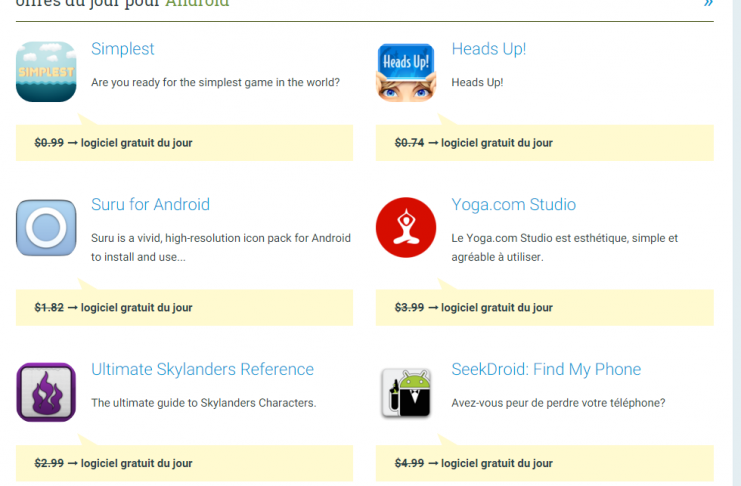Click the blue double-chevron next to Android header
The height and width of the screenshot is (486, 741).
708,3
